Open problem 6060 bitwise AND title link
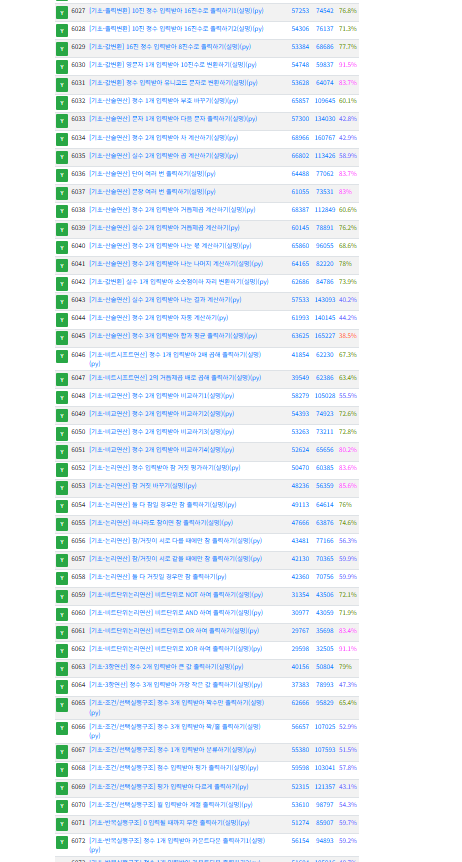This screenshot has height=862, width=462. click(x=175, y=612)
